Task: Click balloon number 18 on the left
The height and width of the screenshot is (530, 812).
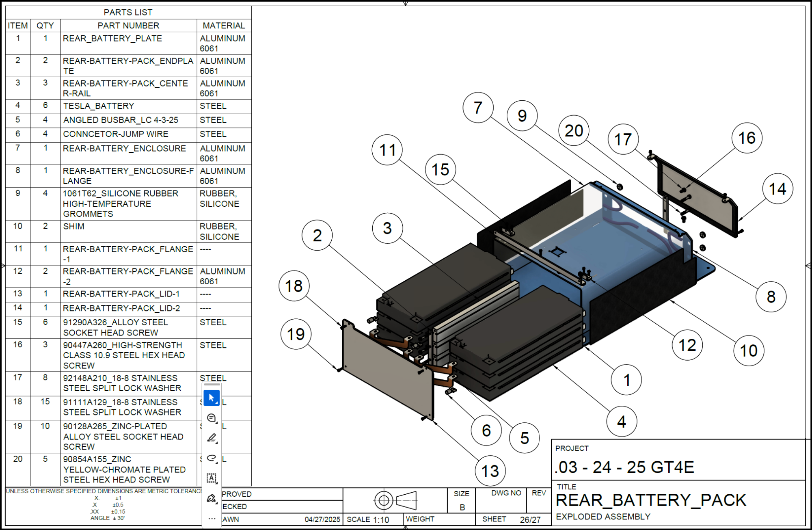Action: [294, 286]
